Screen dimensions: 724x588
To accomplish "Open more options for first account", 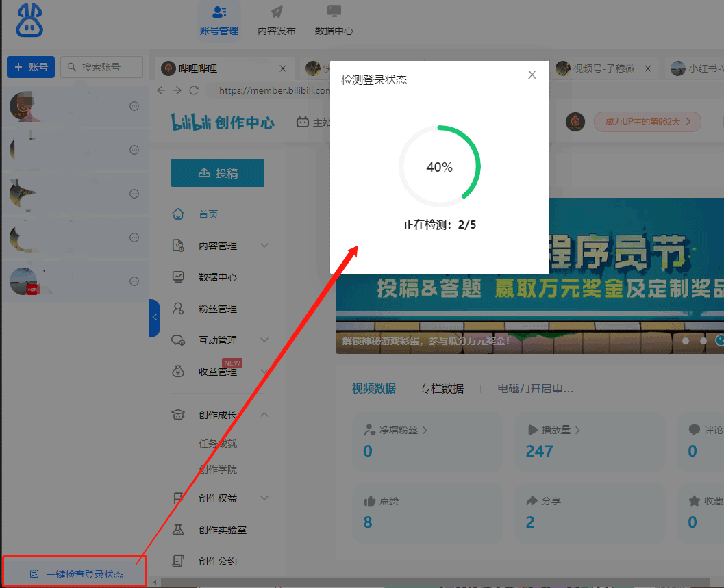I will click(x=134, y=106).
